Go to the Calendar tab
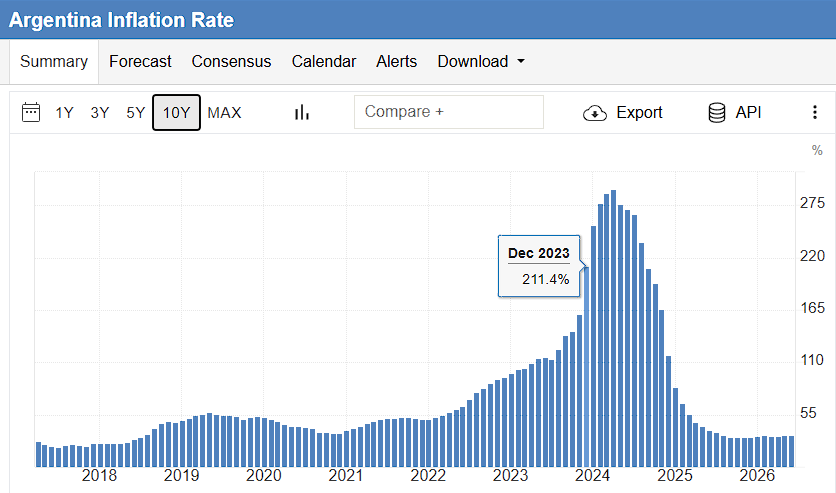The width and height of the screenshot is (836, 493). pyautogui.click(x=324, y=61)
